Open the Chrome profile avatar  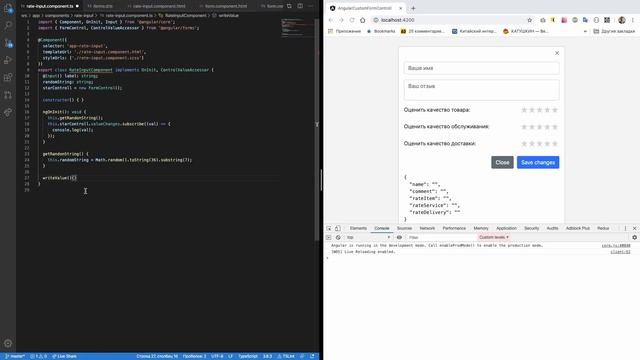pos(622,20)
